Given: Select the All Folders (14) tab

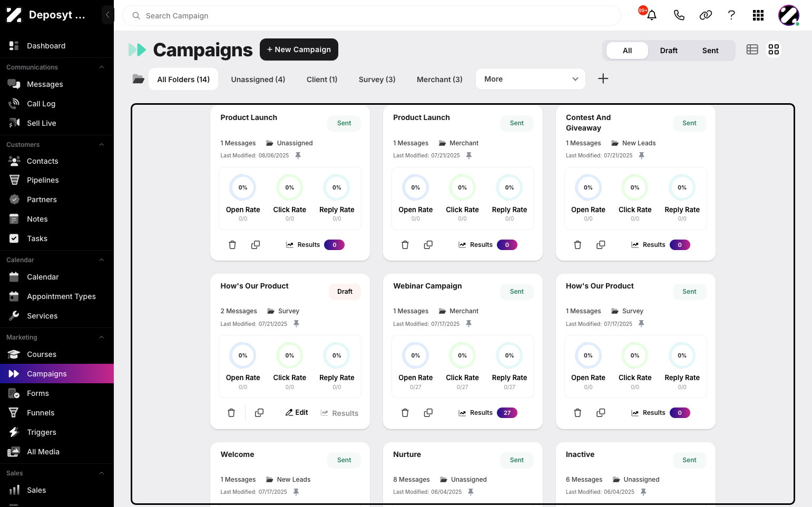Looking at the screenshot, I should pyautogui.click(x=183, y=79).
